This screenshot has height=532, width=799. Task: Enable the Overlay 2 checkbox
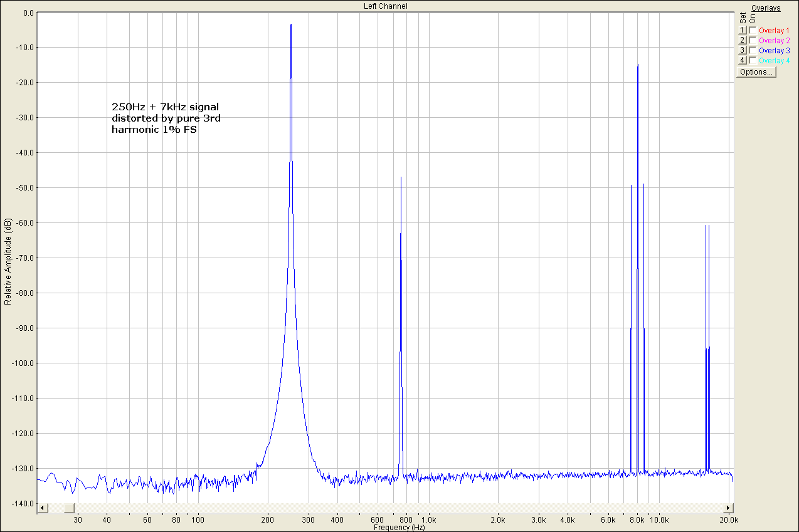[753, 40]
